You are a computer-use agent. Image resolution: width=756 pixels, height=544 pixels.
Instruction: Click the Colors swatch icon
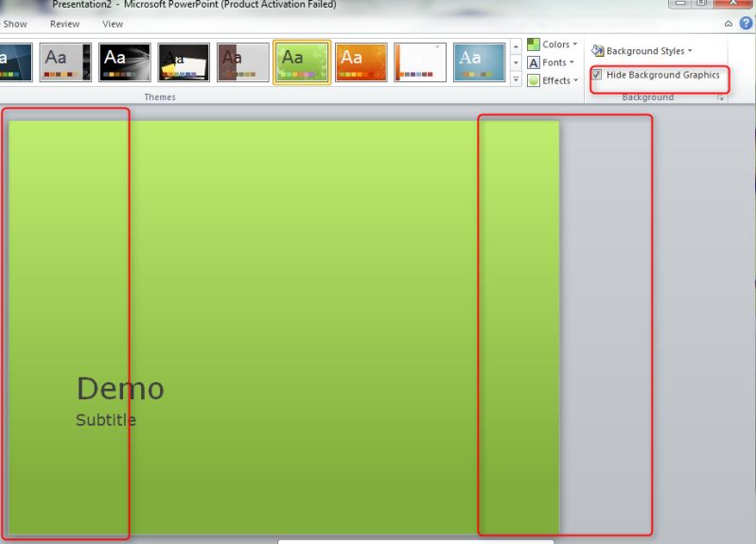(x=534, y=44)
